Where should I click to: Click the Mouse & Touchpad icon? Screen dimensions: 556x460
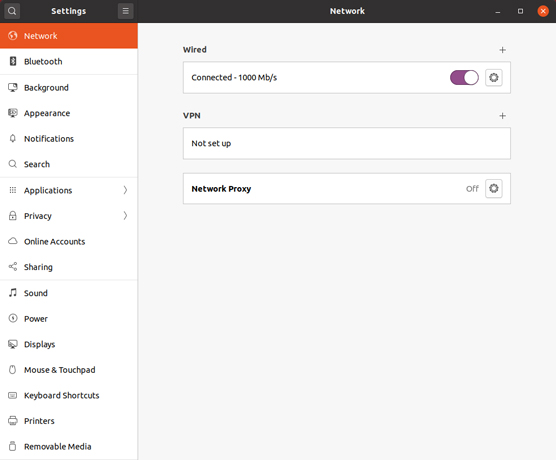tap(13, 370)
